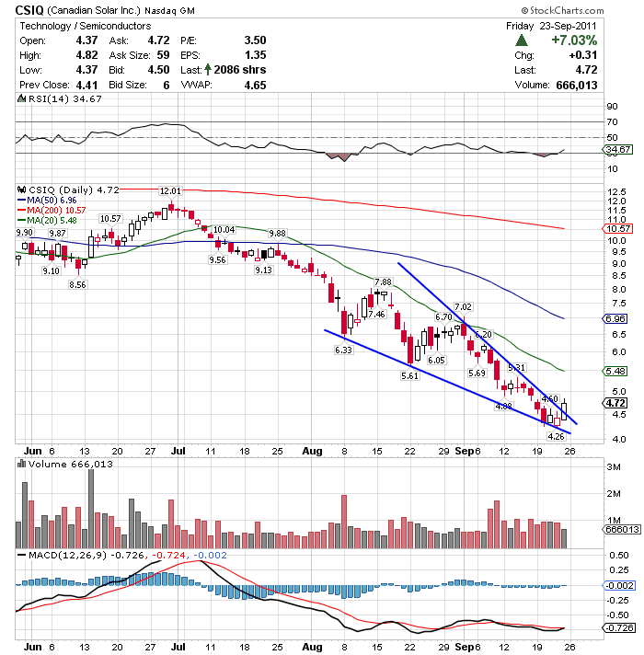The height and width of the screenshot is (655, 644).
Task: Click the 6.33 price label
Action: click(343, 350)
